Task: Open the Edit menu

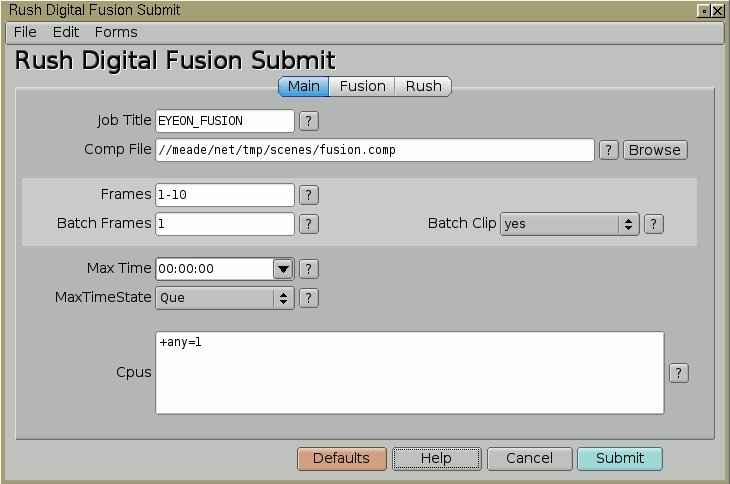Action: (66, 32)
